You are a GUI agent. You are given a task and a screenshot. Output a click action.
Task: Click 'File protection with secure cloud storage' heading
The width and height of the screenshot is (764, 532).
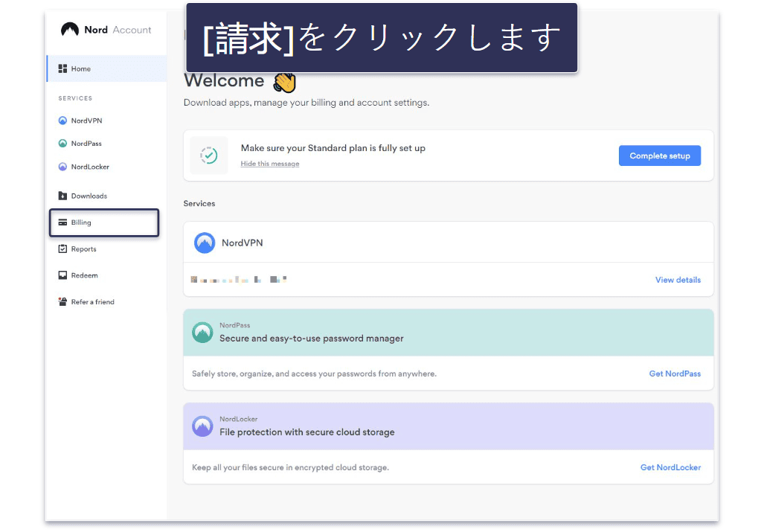307,432
